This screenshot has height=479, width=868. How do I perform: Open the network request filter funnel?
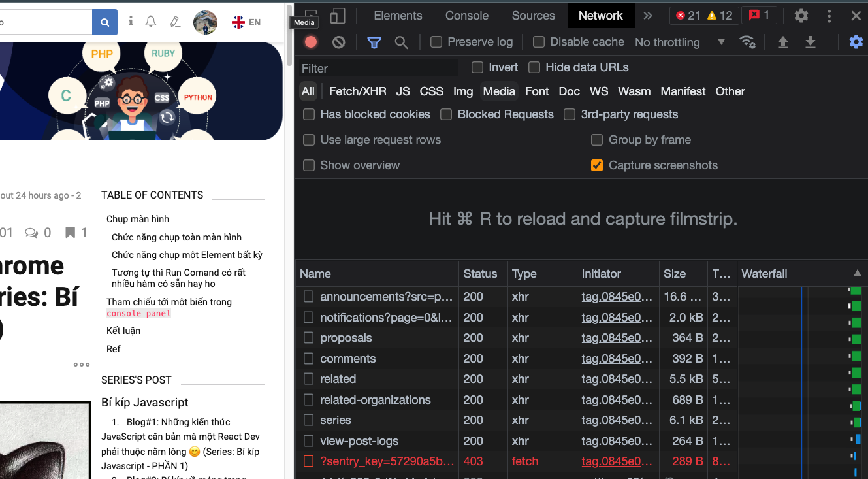374,42
